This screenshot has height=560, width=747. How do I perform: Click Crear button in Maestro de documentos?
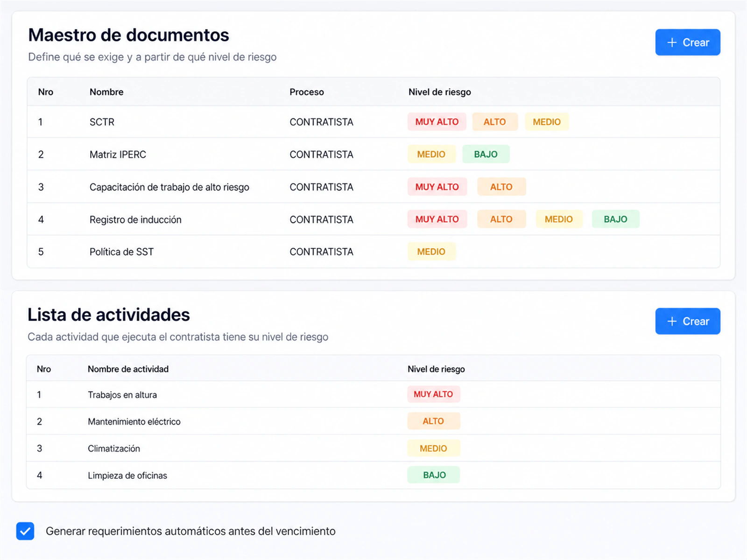(x=687, y=42)
